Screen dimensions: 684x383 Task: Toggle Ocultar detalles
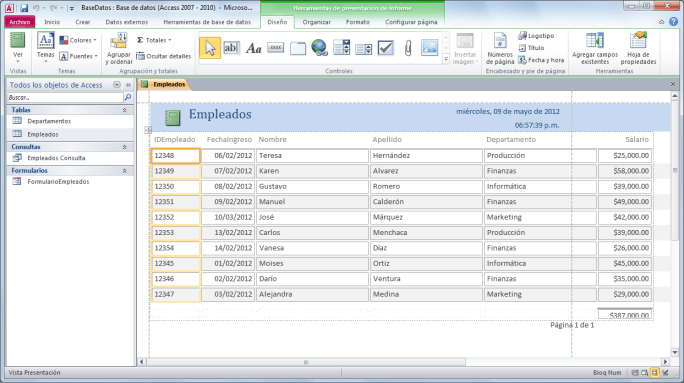point(164,56)
